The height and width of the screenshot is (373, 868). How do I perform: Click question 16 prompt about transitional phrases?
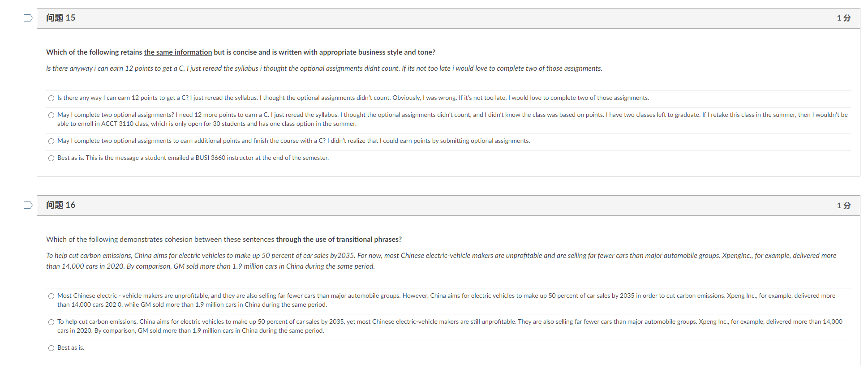coord(224,240)
